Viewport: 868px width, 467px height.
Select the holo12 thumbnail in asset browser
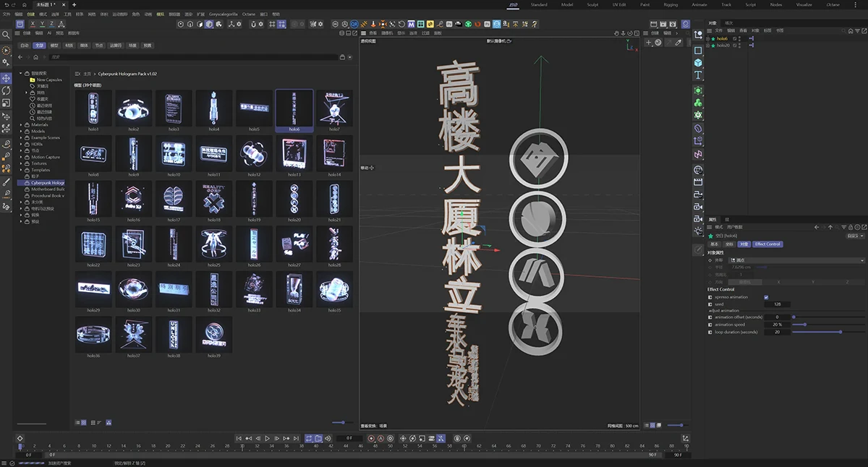pyautogui.click(x=254, y=153)
